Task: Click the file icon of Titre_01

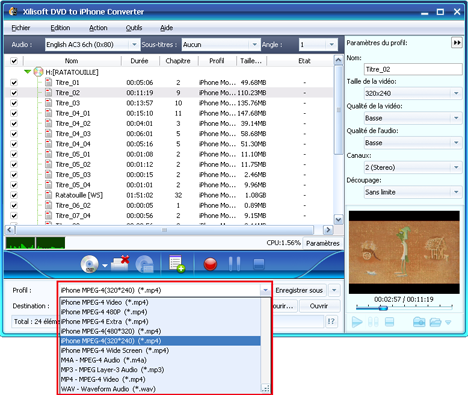Action: (49, 82)
